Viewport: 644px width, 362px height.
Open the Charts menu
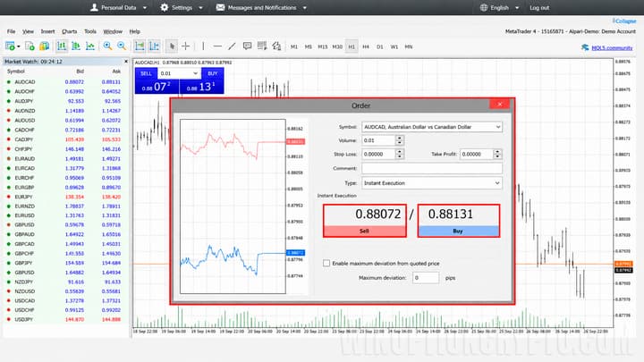(70, 31)
